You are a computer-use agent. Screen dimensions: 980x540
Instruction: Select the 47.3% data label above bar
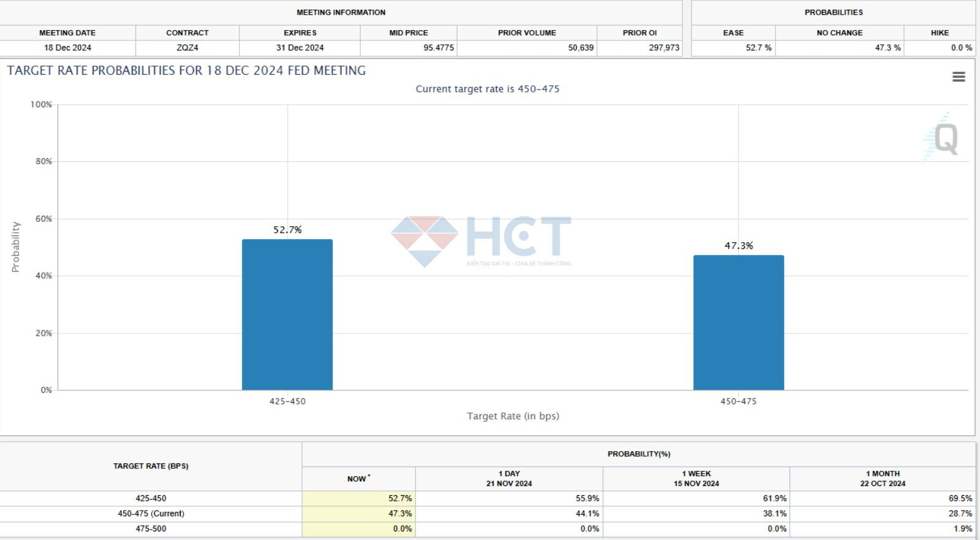click(739, 246)
